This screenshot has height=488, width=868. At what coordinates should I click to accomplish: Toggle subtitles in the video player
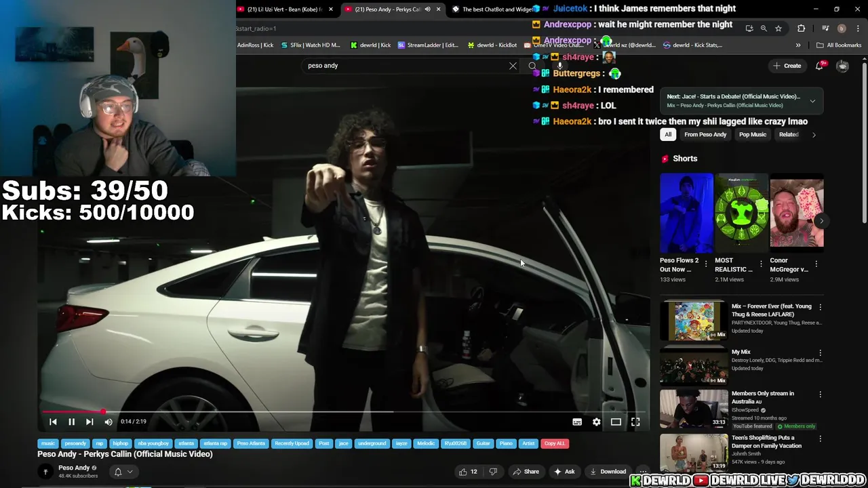click(x=577, y=422)
